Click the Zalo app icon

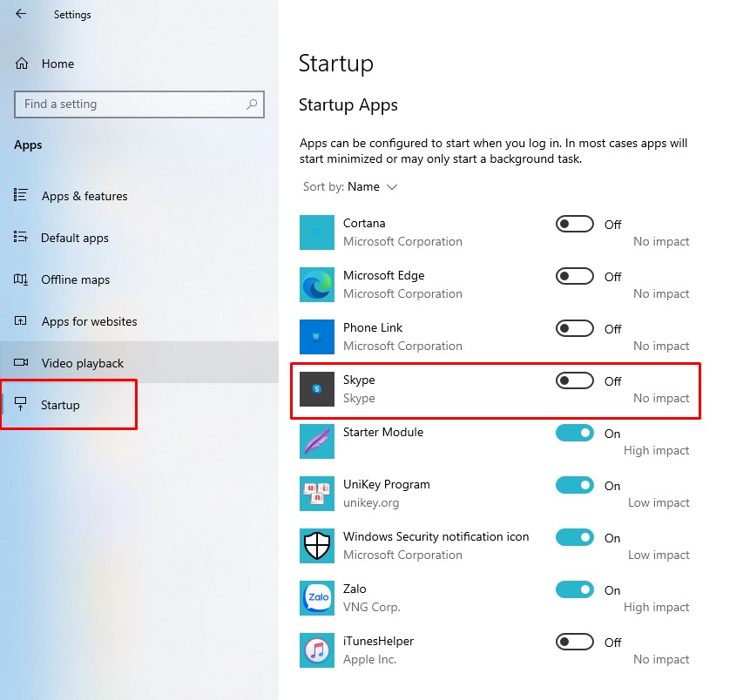coord(316,598)
